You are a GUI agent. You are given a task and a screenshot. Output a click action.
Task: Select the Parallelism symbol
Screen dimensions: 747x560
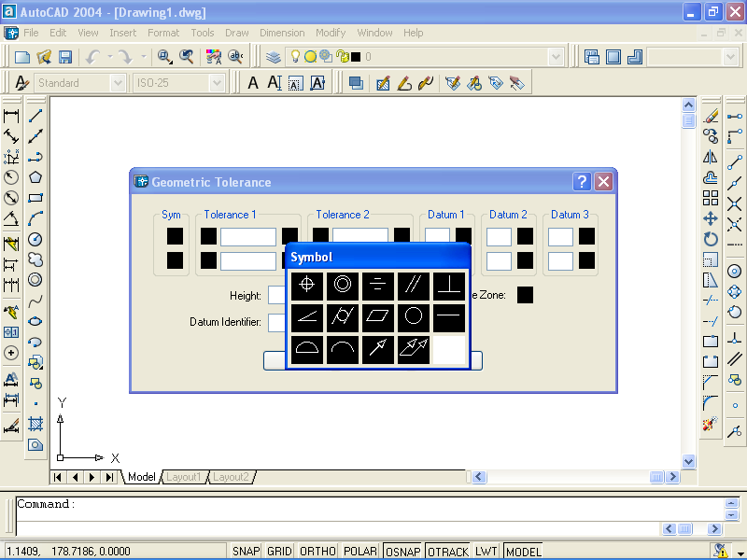pos(414,286)
